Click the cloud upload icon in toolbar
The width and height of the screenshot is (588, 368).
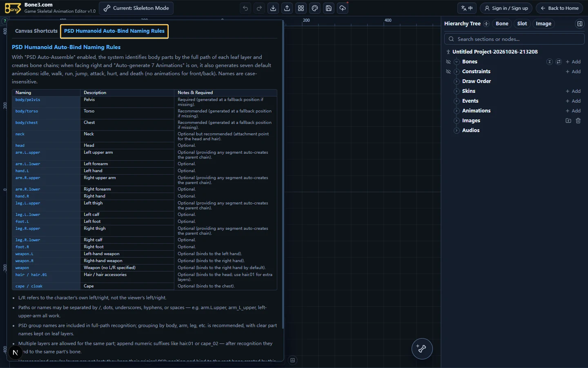click(343, 8)
